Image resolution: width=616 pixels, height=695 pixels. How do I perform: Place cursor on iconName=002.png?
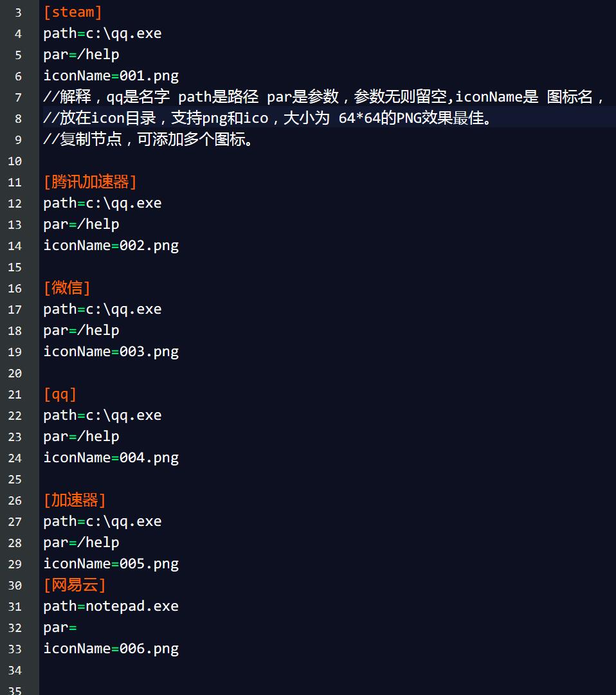(111, 246)
